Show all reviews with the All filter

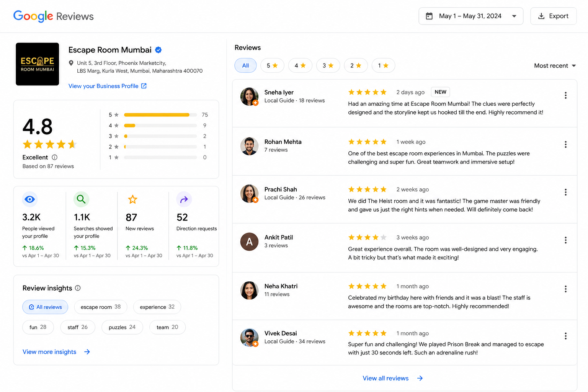[245, 65]
